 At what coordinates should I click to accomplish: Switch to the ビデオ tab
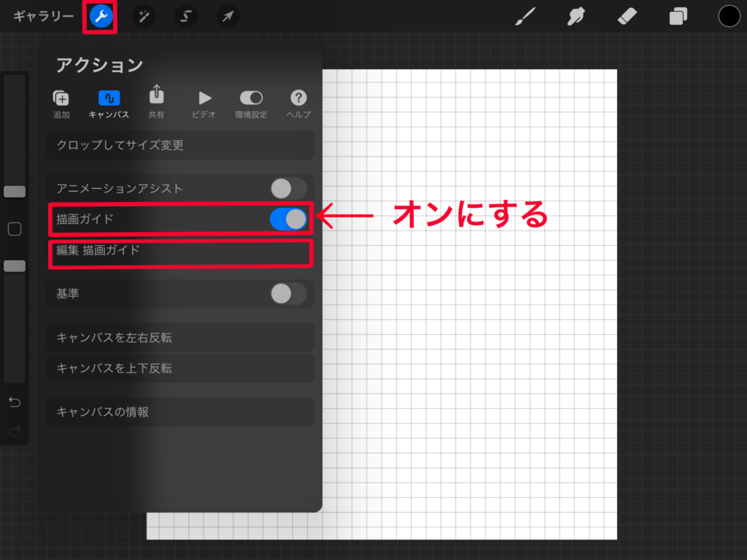click(x=204, y=104)
